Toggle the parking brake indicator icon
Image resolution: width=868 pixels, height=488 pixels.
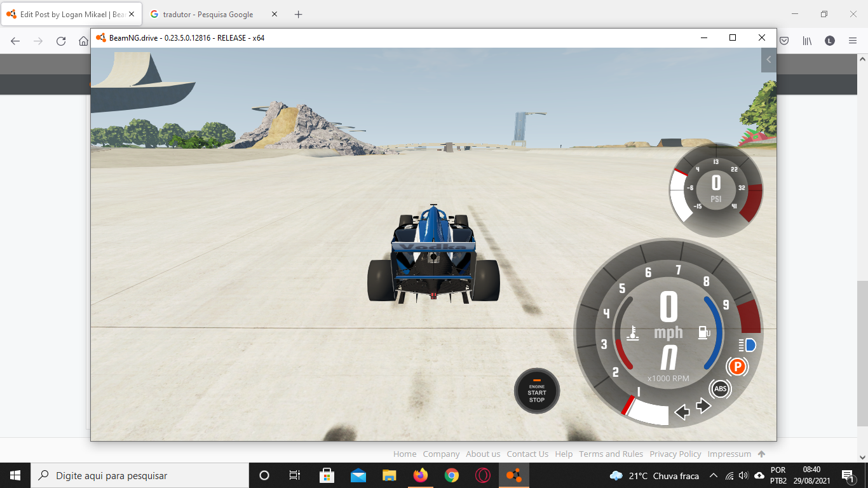[x=737, y=367]
